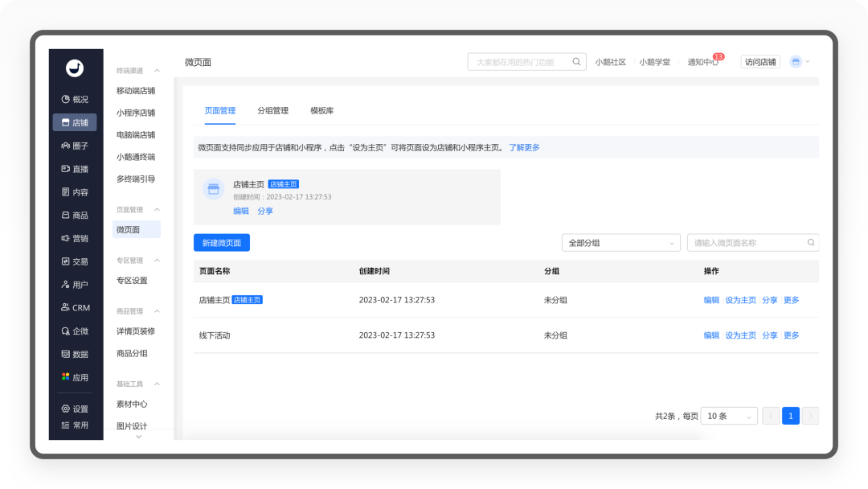
Task: Open the 了解更多 link
Action: point(524,147)
